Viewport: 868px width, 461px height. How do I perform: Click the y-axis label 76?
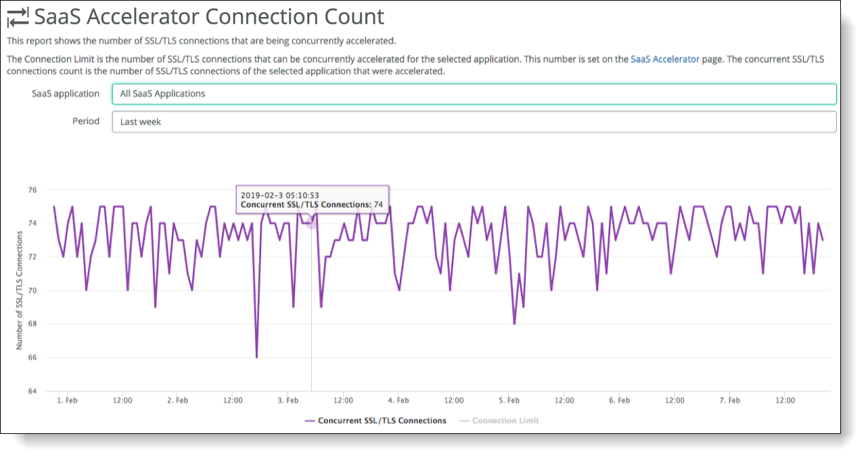[32, 190]
